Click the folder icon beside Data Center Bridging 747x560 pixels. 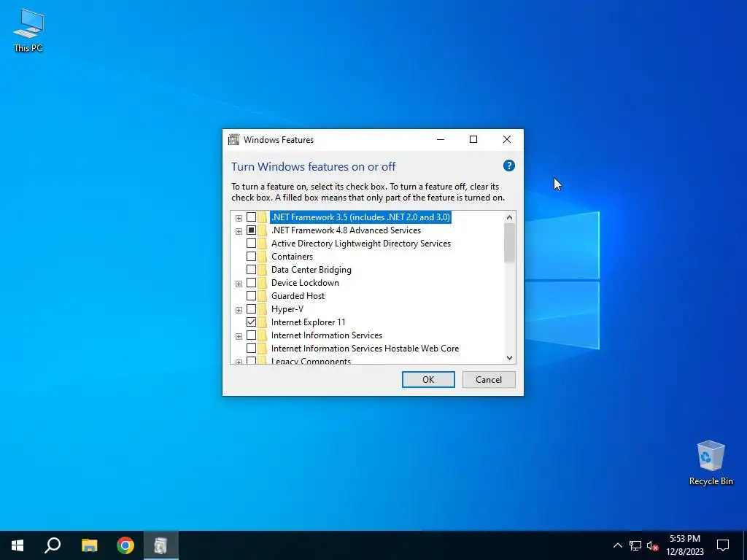[x=262, y=270]
